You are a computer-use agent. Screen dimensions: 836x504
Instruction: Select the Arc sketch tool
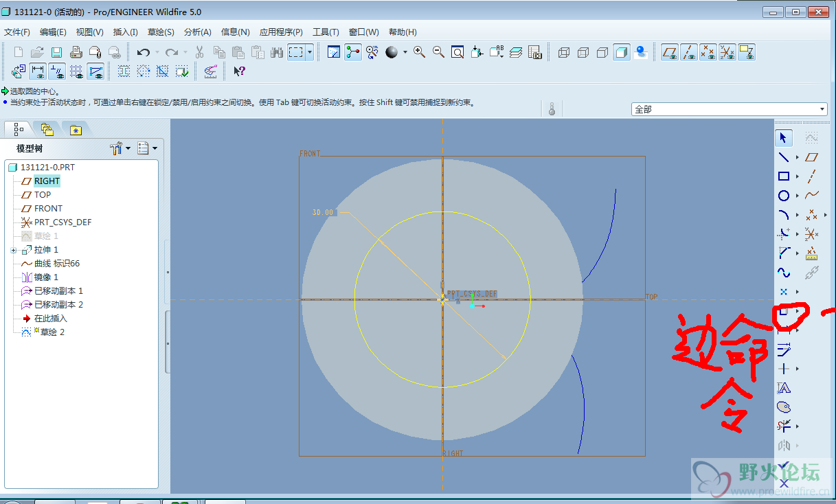click(x=784, y=215)
